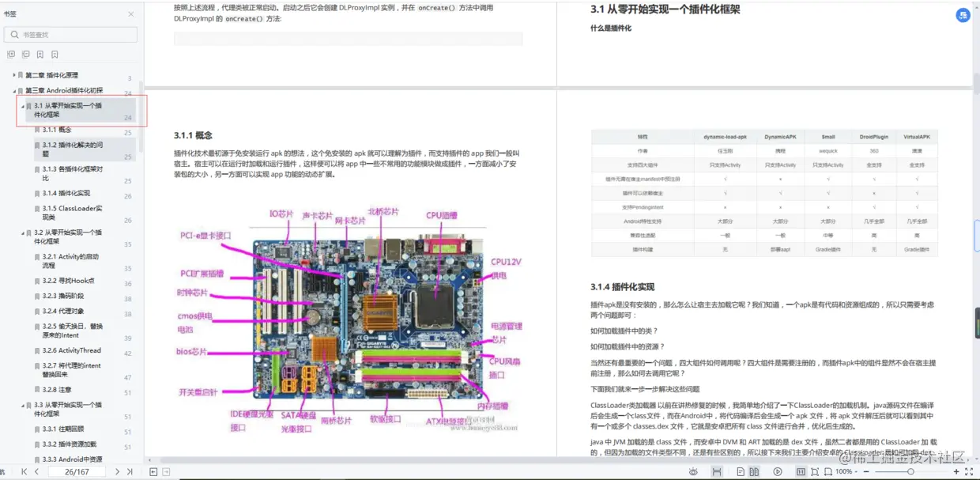Go back to the previous view
Screen dimensions: 980x480
coord(153,472)
